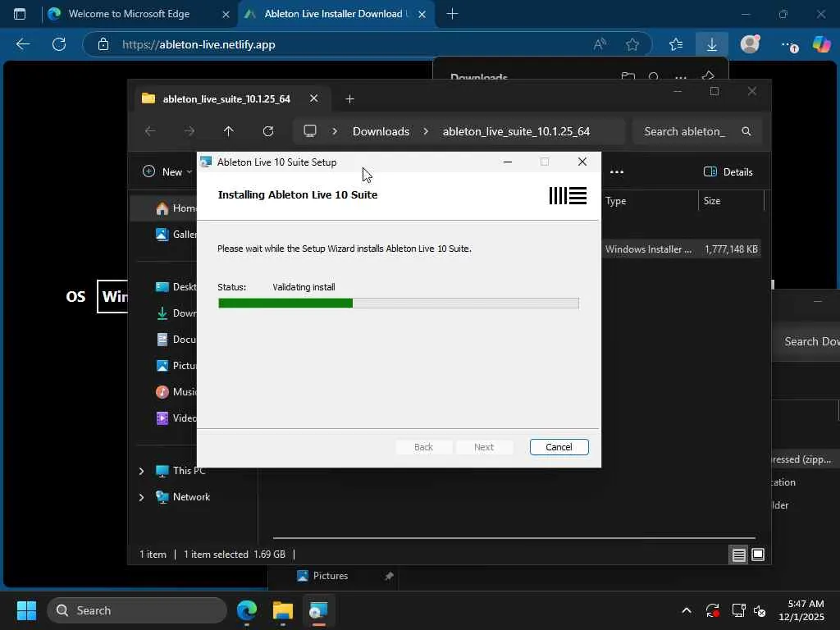Open Read aloud icon in Edge toolbar
840x630 pixels.
tap(600, 44)
